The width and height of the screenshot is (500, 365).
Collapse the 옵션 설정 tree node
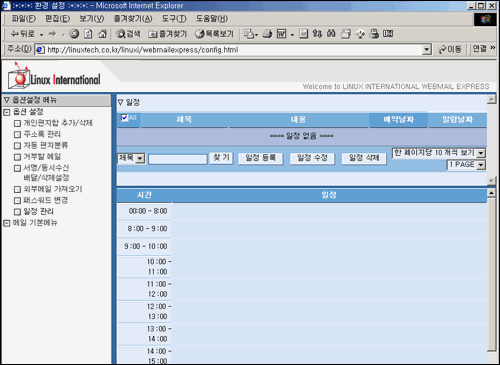pyautogui.click(x=7, y=112)
